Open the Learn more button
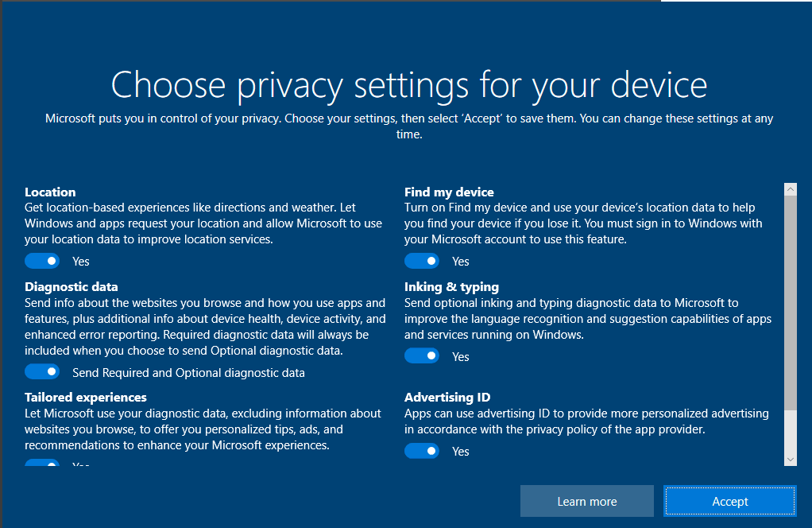Screen dimensions: 812x528 (586, 501)
